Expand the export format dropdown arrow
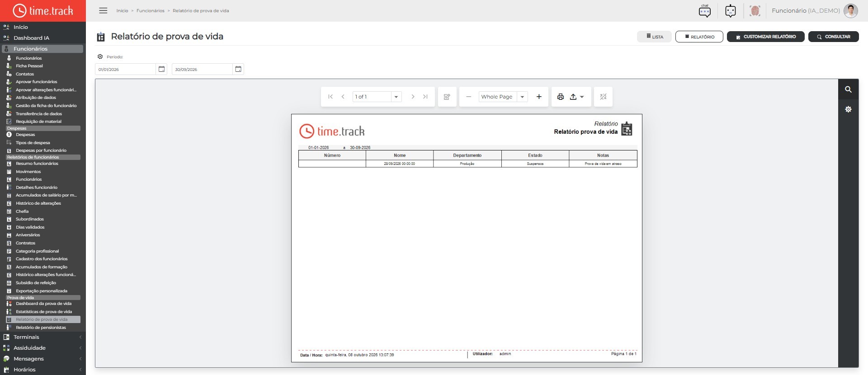 click(x=582, y=97)
